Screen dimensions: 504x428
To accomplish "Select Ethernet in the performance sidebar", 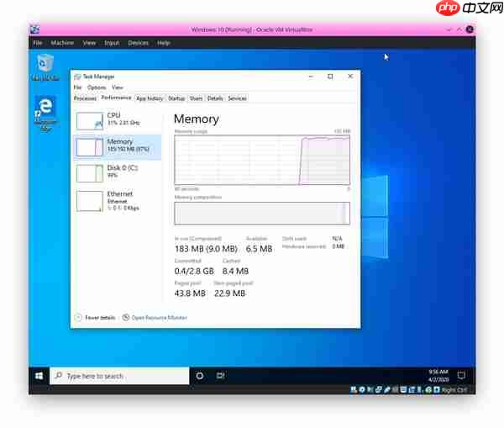I will pyautogui.click(x=118, y=201).
